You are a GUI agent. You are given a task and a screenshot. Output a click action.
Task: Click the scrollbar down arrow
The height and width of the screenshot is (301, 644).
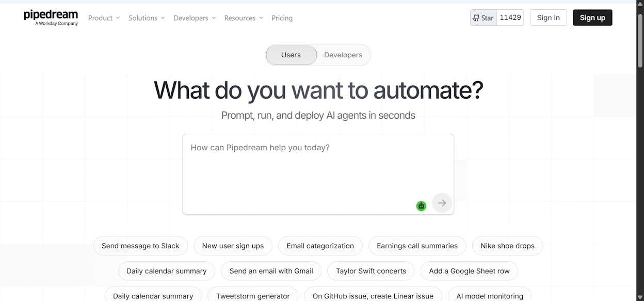point(640,297)
